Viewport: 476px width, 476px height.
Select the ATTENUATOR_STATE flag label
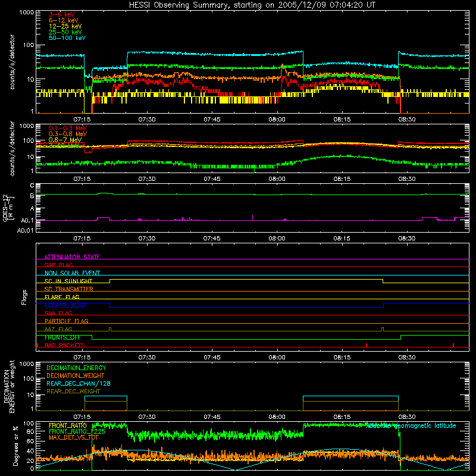point(72,257)
